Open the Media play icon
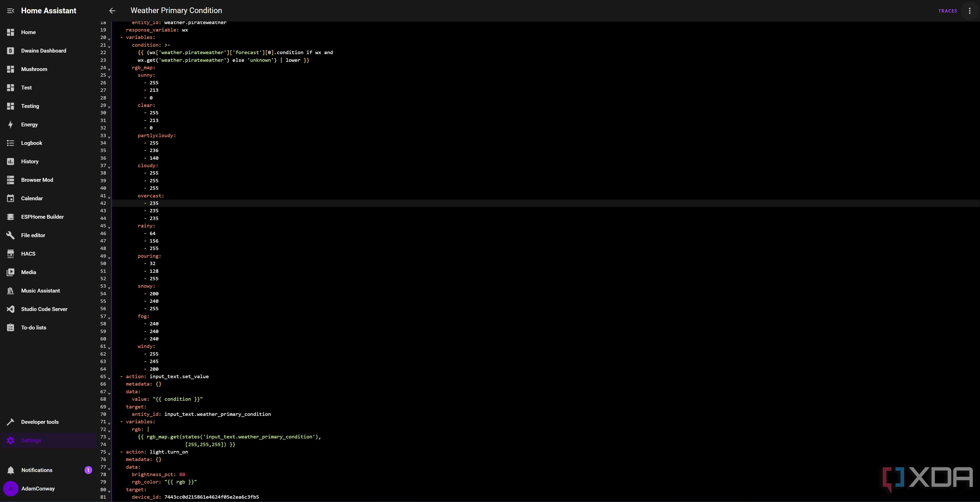 click(x=11, y=272)
